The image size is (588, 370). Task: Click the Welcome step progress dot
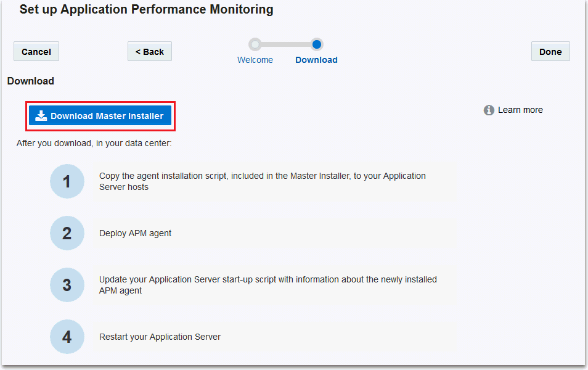[255, 44]
